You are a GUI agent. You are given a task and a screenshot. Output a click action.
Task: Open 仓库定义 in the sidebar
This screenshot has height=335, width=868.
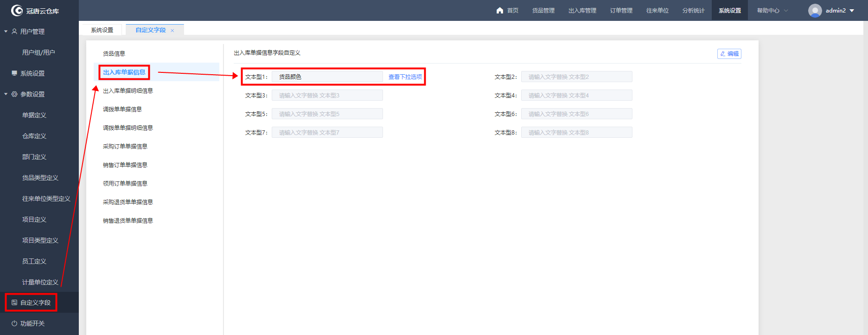coord(34,136)
